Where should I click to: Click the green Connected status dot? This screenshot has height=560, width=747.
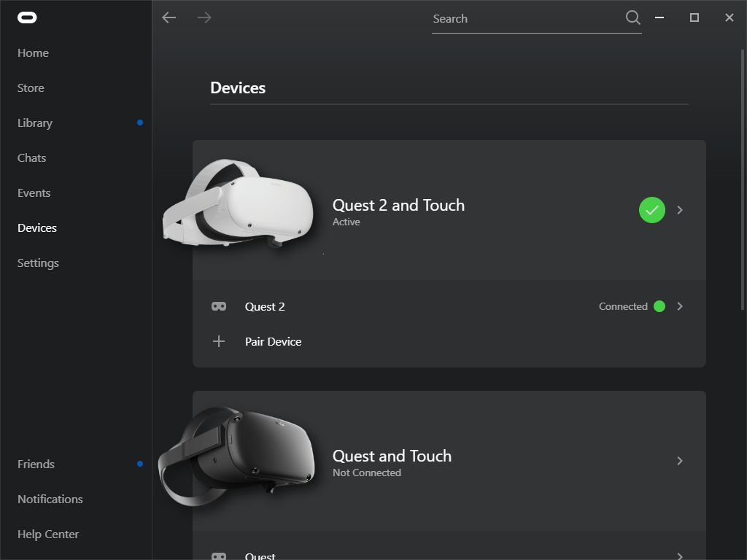click(659, 306)
